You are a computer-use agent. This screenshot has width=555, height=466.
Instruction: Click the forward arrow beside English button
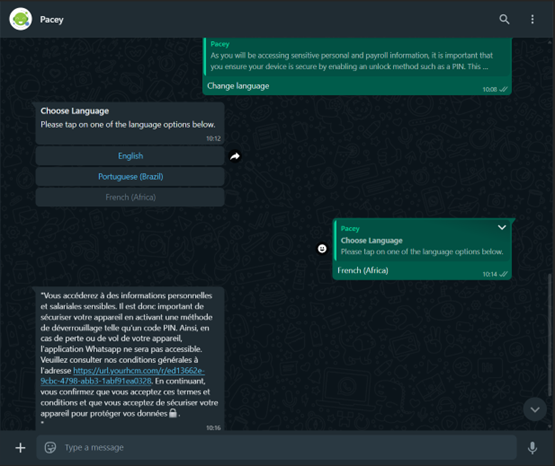click(235, 156)
